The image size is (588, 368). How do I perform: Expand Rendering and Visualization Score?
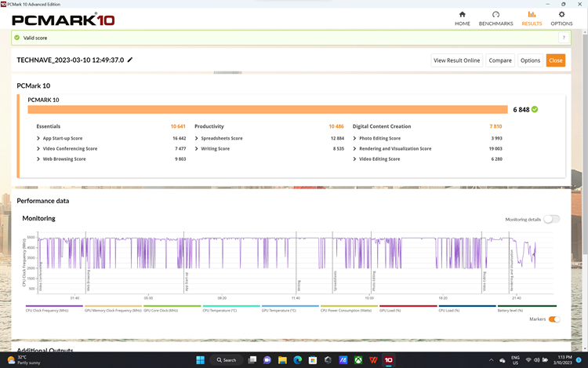[354, 148]
